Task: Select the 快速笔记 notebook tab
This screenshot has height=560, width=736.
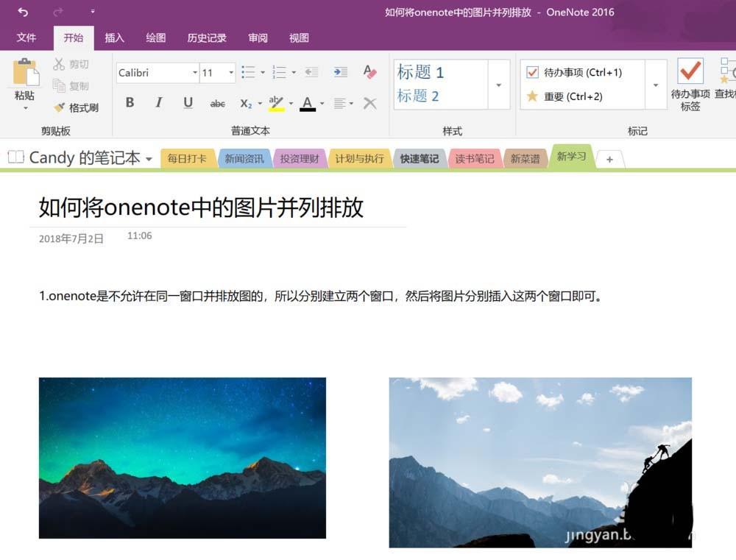Action: point(419,157)
